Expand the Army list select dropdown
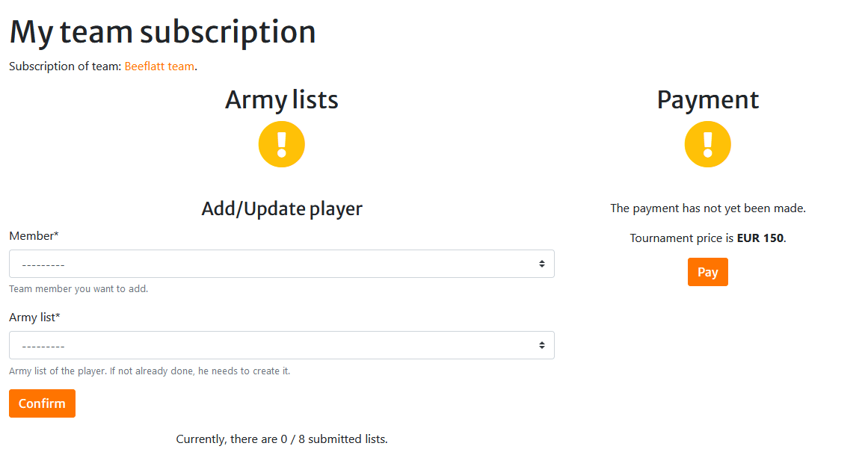 click(x=281, y=345)
